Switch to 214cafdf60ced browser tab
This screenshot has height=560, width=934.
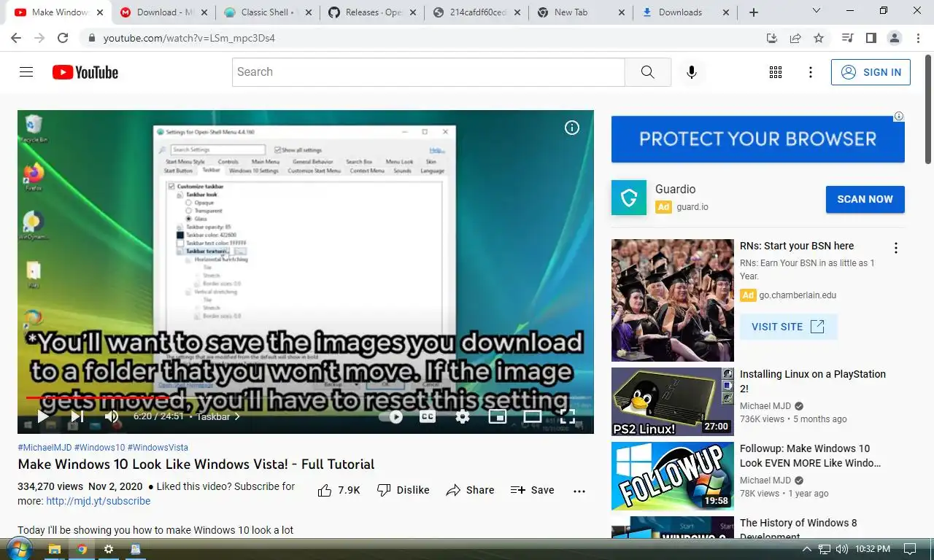[x=476, y=12]
